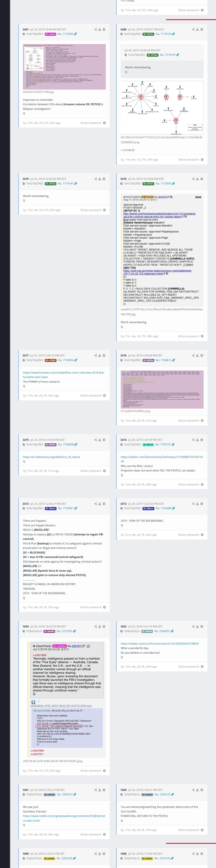
Task: Click 'Jul 24, 2018 2:28:41 PM EDT' timestamp
Action: click(x=145, y=790)
